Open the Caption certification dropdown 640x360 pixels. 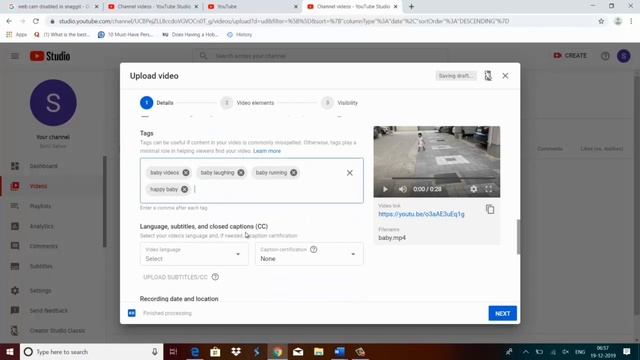(309, 254)
